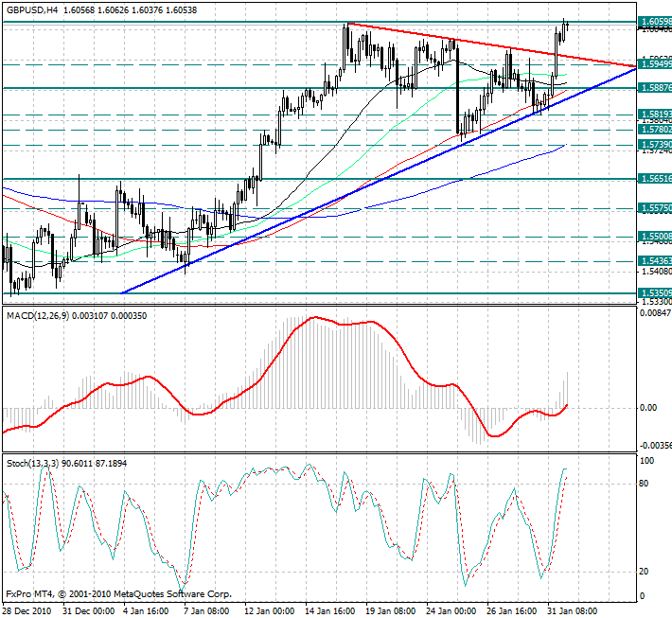Click the 20 level on Stochastic scale

click(644, 572)
